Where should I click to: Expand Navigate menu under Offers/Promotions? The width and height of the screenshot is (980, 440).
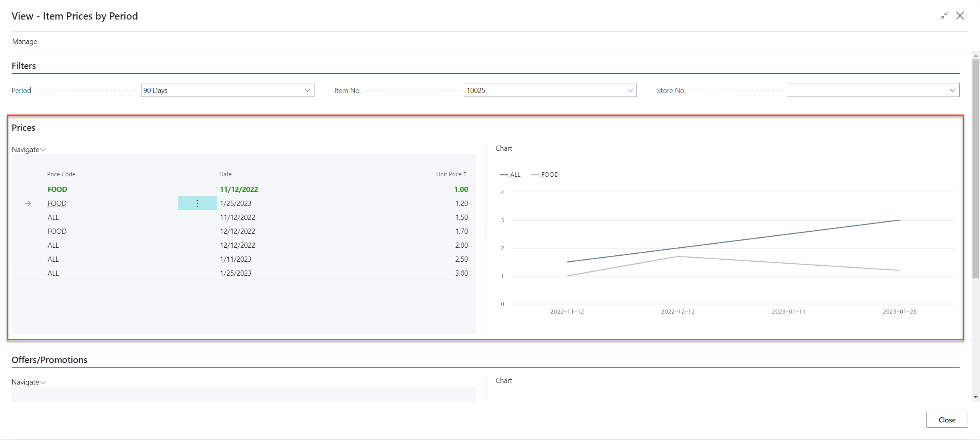pyautogui.click(x=29, y=382)
